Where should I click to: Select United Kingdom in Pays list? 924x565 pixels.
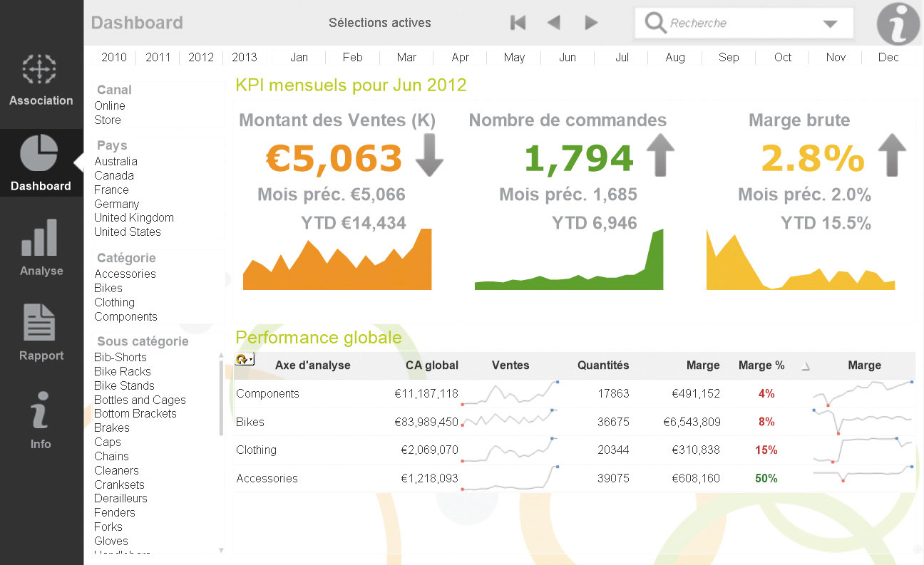click(x=134, y=217)
